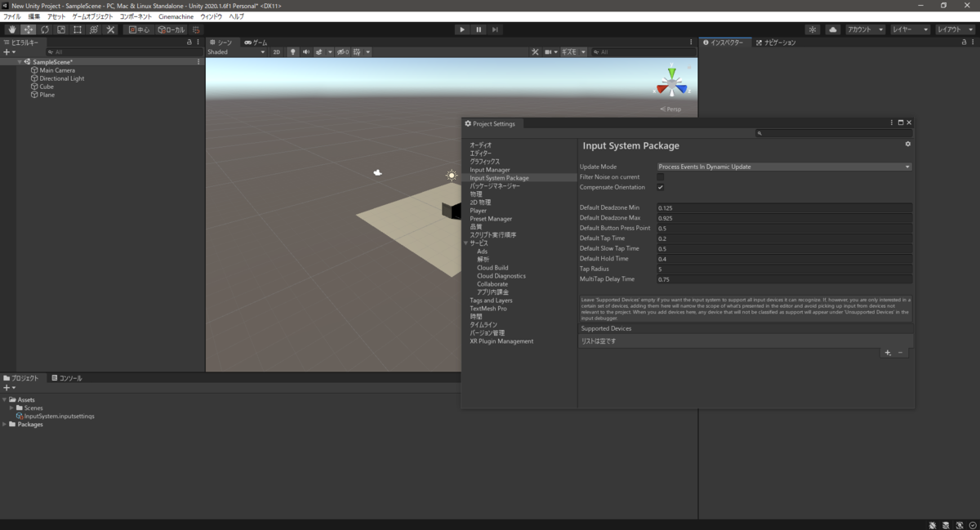Click the Default Deadzone Min field
Image resolution: width=980 pixels, height=530 pixels.
[784, 208]
